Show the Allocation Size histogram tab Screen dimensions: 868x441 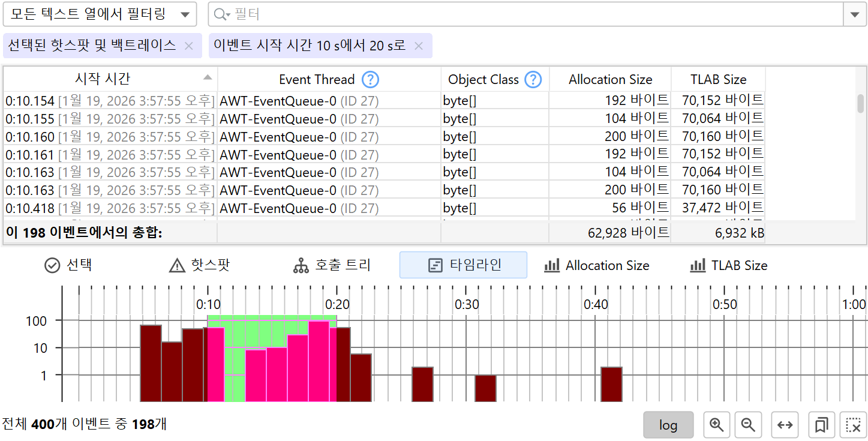pos(597,265)
